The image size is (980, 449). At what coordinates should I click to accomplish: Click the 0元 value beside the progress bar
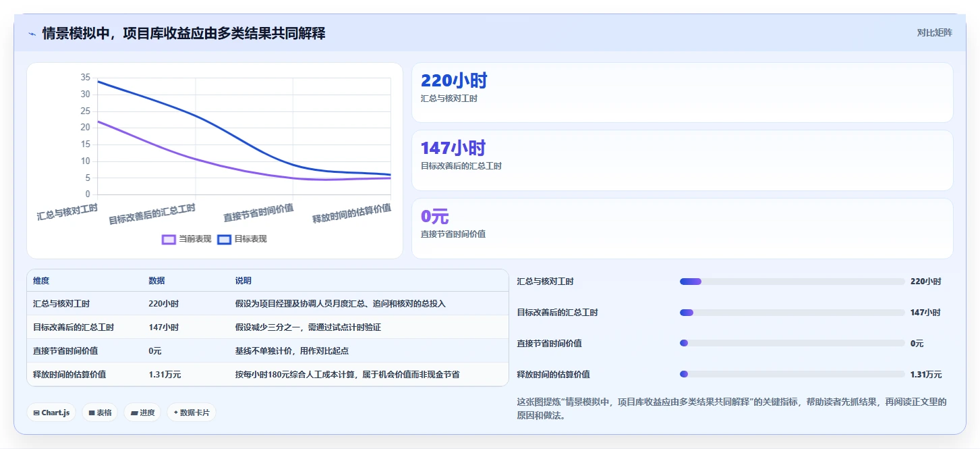point(917,343)
